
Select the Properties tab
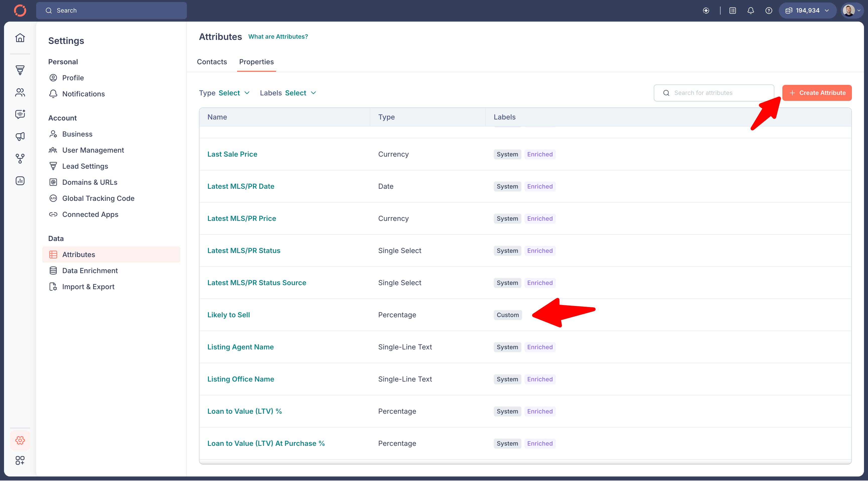point(256,62)
